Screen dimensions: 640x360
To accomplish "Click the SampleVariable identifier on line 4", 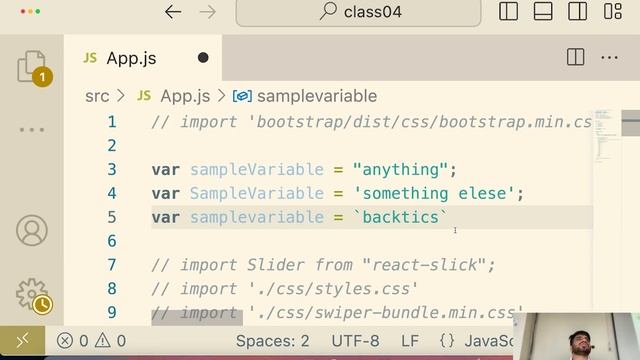I will coord(257,193).
